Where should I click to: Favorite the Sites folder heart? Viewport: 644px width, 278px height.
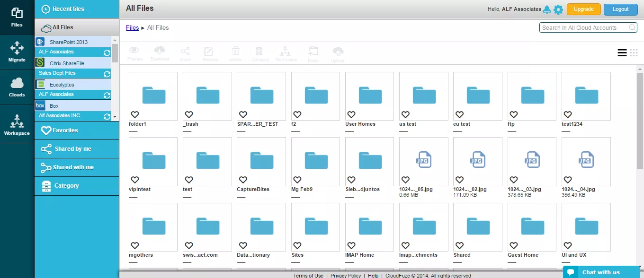coord(297,245)
